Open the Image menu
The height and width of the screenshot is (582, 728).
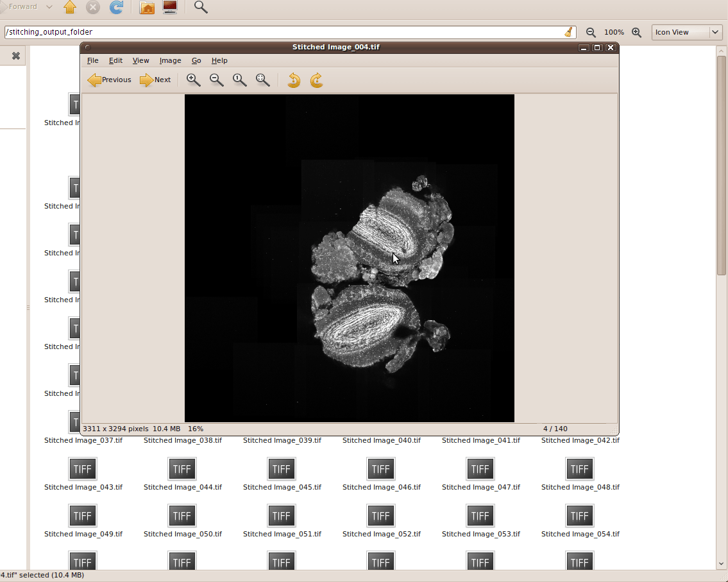pos(170,60)
